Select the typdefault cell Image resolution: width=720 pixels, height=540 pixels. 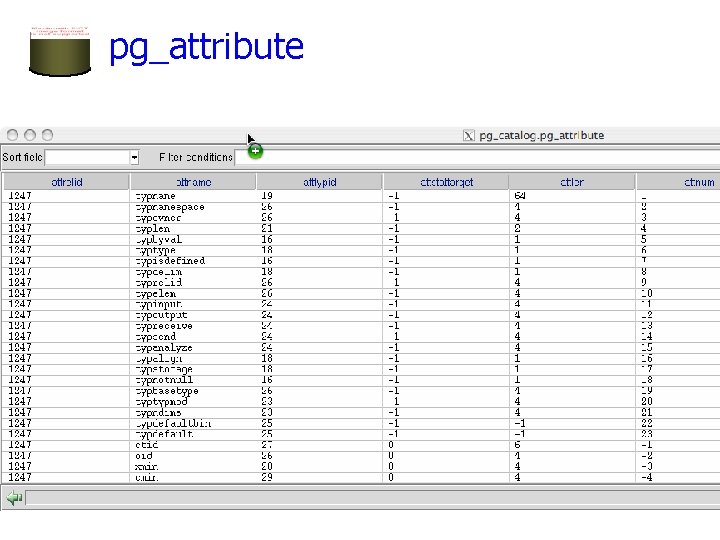tap(193, 434)
